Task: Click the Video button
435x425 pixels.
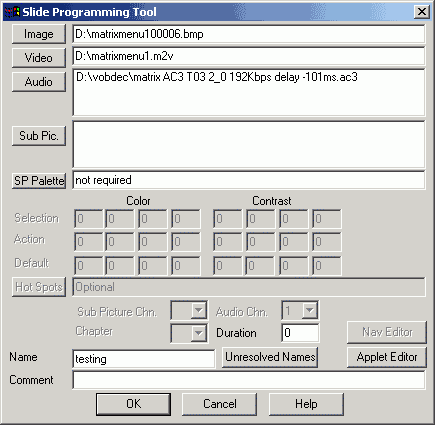Action: click(x=39, y=58)
